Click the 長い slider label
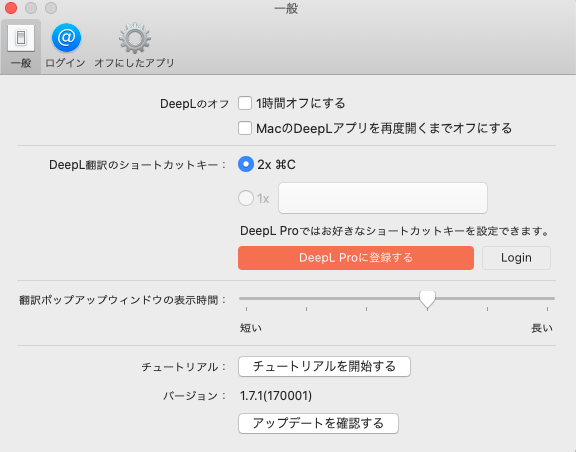 point(542,328)
